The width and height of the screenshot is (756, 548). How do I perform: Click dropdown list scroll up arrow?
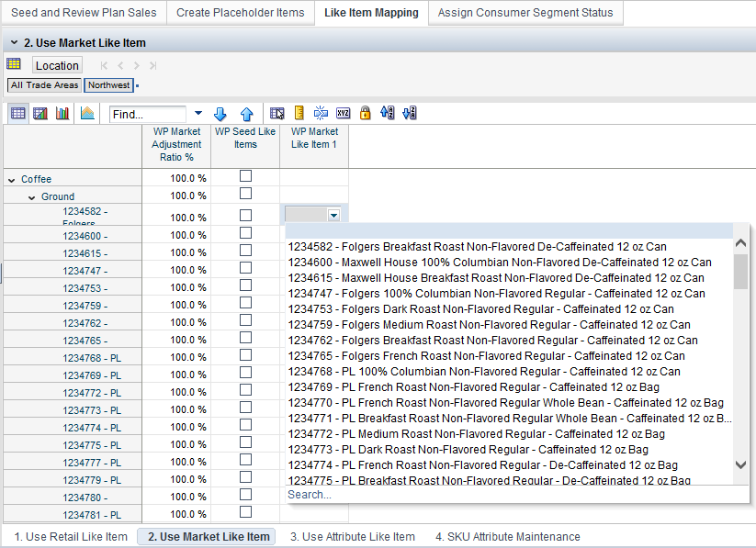tap(740, 243)
